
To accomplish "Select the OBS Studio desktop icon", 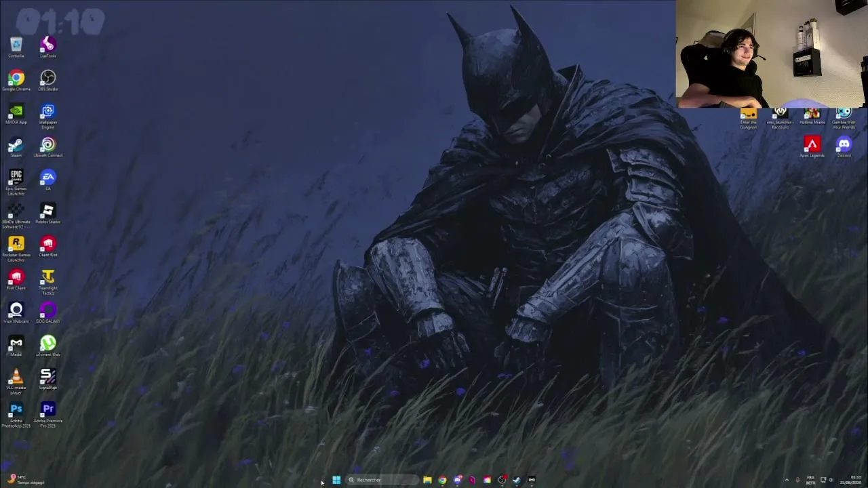I will pyautogui.click(x=47, y=81).
